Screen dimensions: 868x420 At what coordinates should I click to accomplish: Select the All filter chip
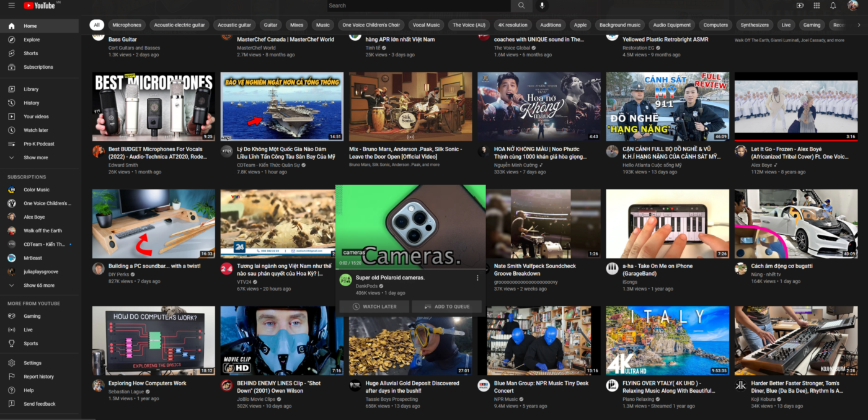coord(96,25)
